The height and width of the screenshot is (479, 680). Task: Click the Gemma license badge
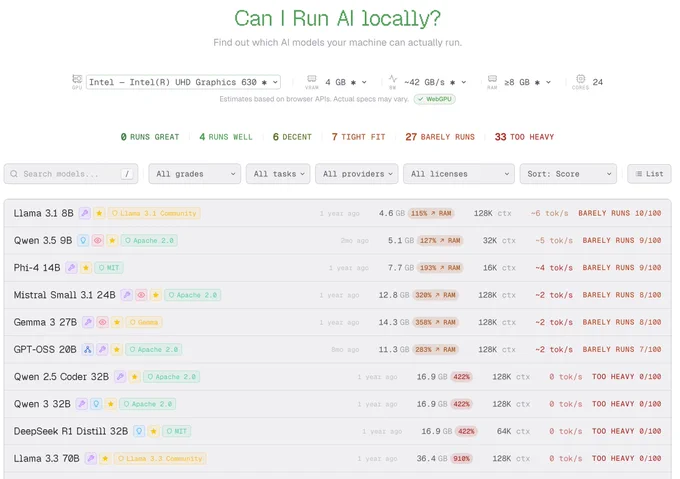tap(144, 323)
